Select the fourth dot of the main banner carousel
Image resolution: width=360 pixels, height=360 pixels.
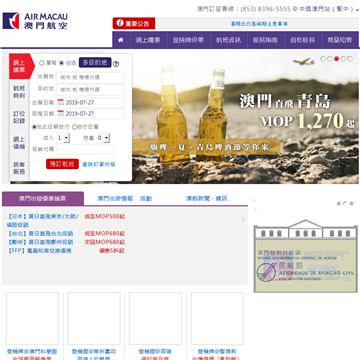click(x=343, y=59)
